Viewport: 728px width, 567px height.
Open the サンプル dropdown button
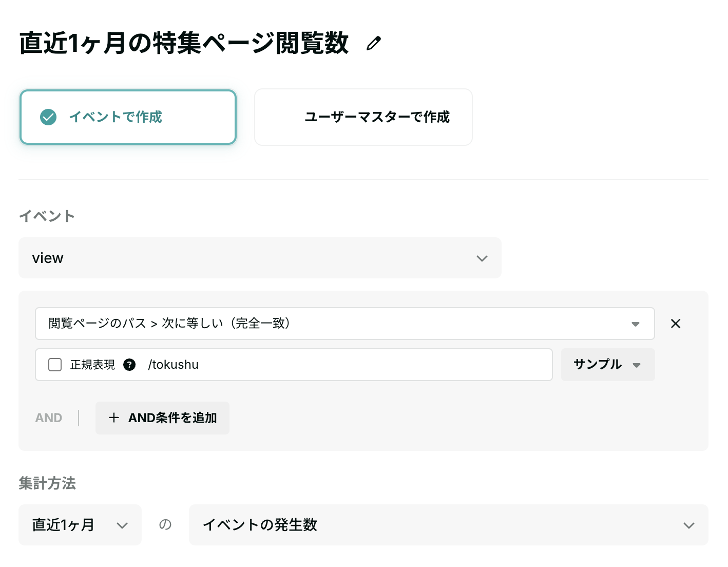coord(608,365)
